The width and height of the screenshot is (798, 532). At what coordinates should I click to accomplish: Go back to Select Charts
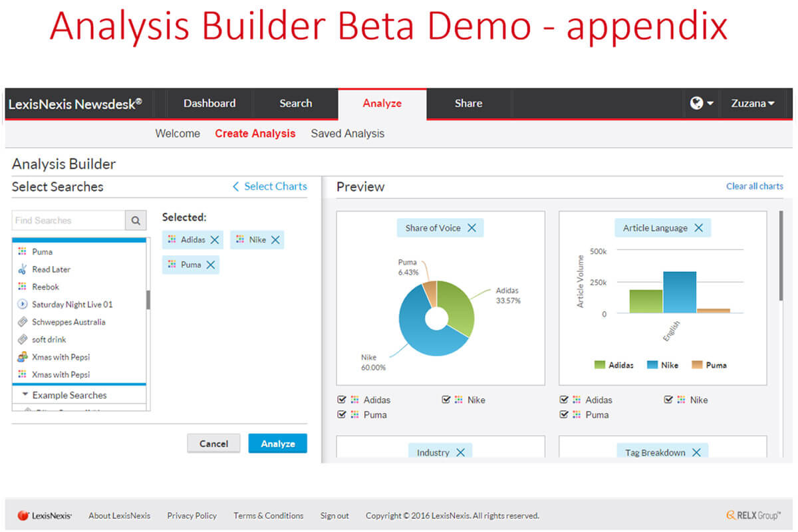[269, 187]
